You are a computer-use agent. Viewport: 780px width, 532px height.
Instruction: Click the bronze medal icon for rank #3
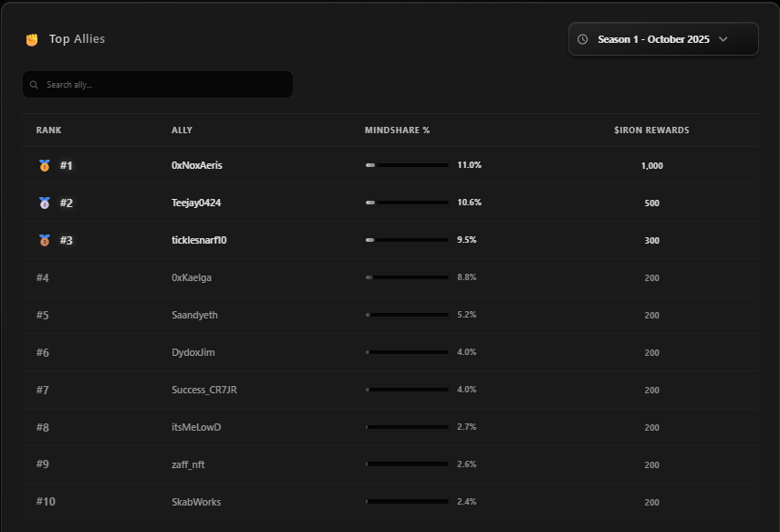tap(45, 240)
